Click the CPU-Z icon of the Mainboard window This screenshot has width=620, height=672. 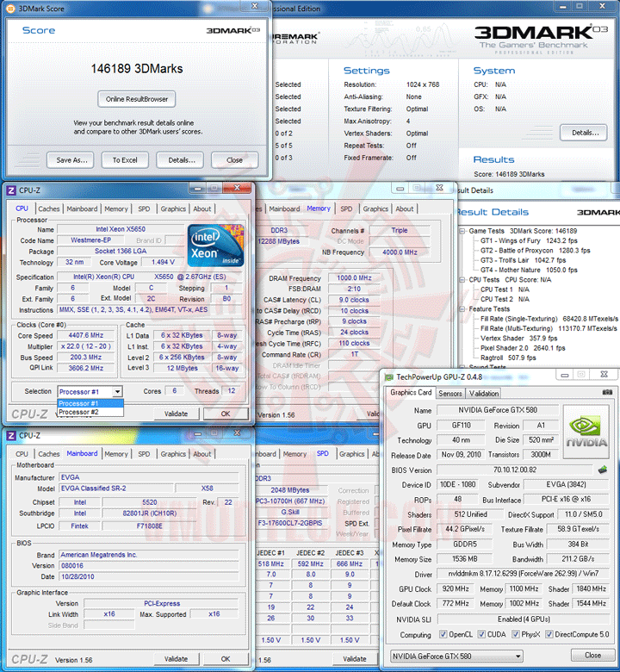[x=11, y=435]
